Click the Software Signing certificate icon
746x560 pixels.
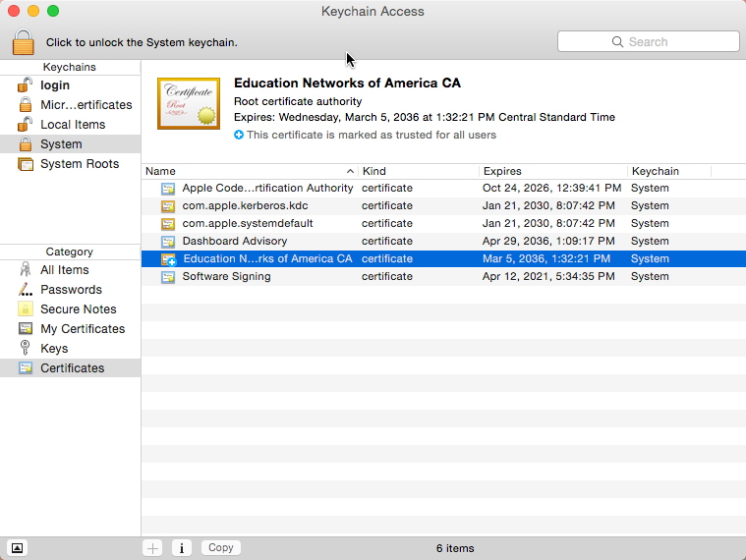pyautogui.click(x=168, y=277)
